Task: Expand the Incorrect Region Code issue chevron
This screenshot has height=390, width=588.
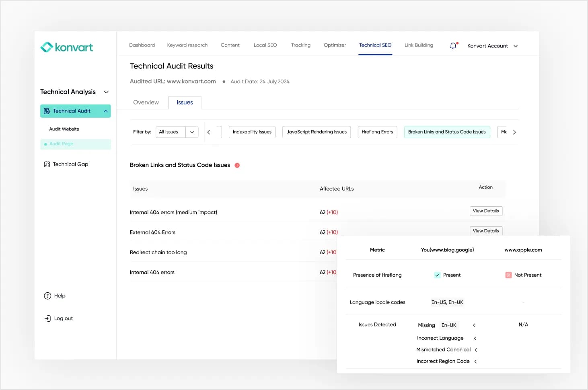Action: [475, 361]
